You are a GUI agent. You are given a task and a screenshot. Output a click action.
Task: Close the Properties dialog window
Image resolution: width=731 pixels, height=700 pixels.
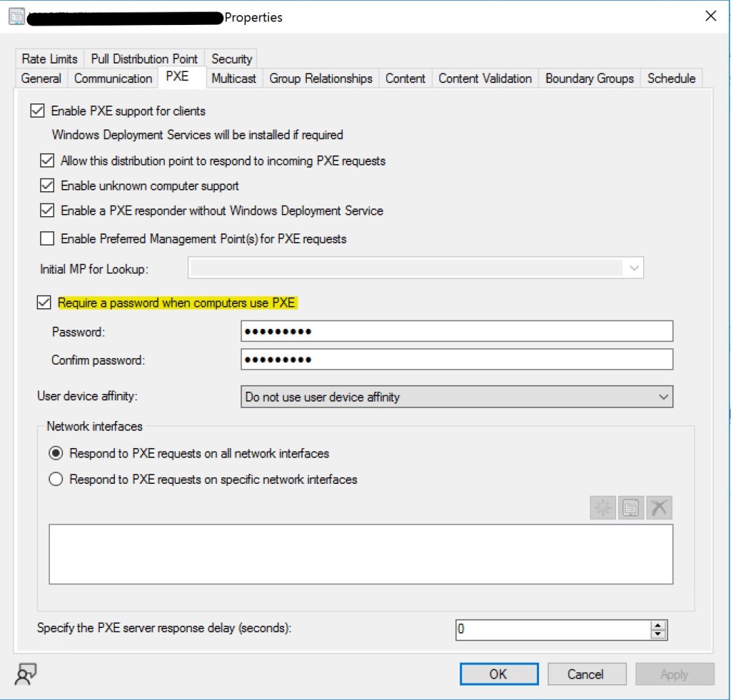pos(710,16)
